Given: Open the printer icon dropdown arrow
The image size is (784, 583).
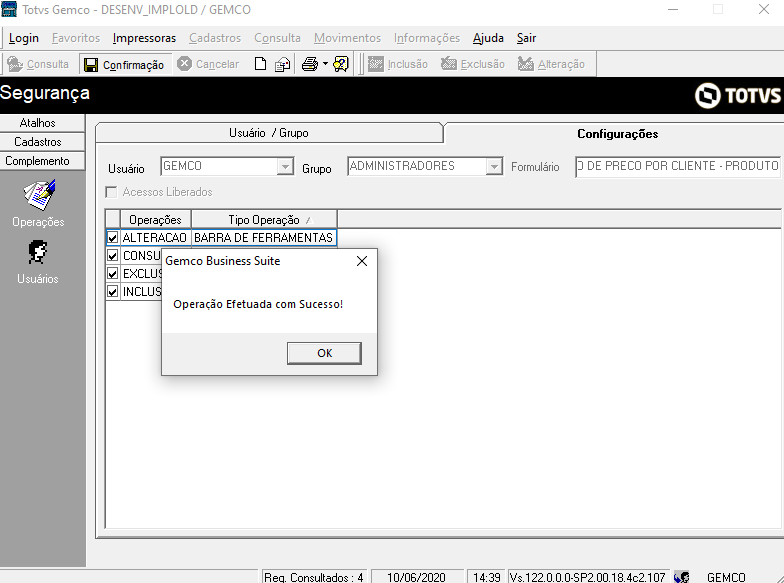Looking at the screenshot, I should 325,64.
